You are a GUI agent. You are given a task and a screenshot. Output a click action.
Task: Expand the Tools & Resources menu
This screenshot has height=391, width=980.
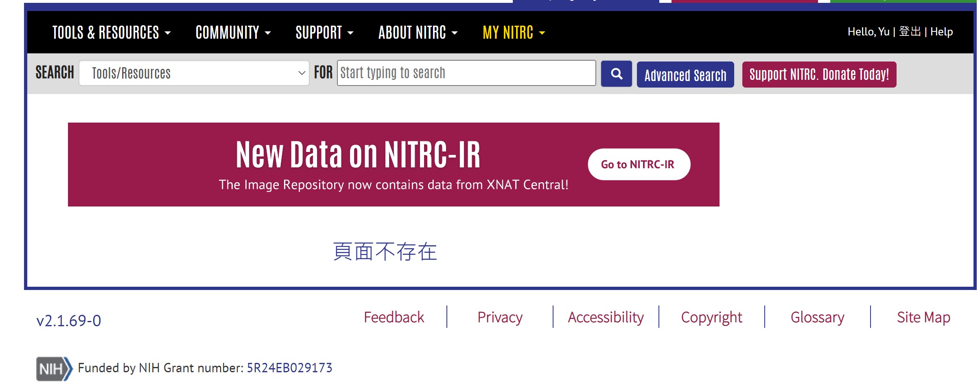click(x=111, y=33)
